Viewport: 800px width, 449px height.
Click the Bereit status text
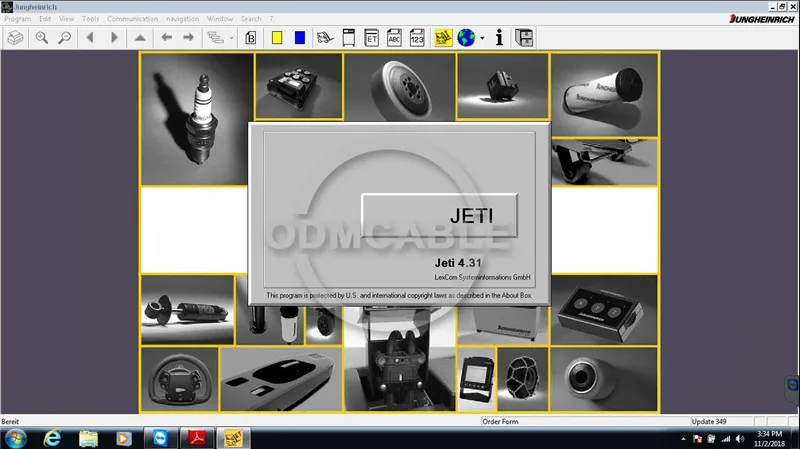pyautogui.click(x=10, y=421)
